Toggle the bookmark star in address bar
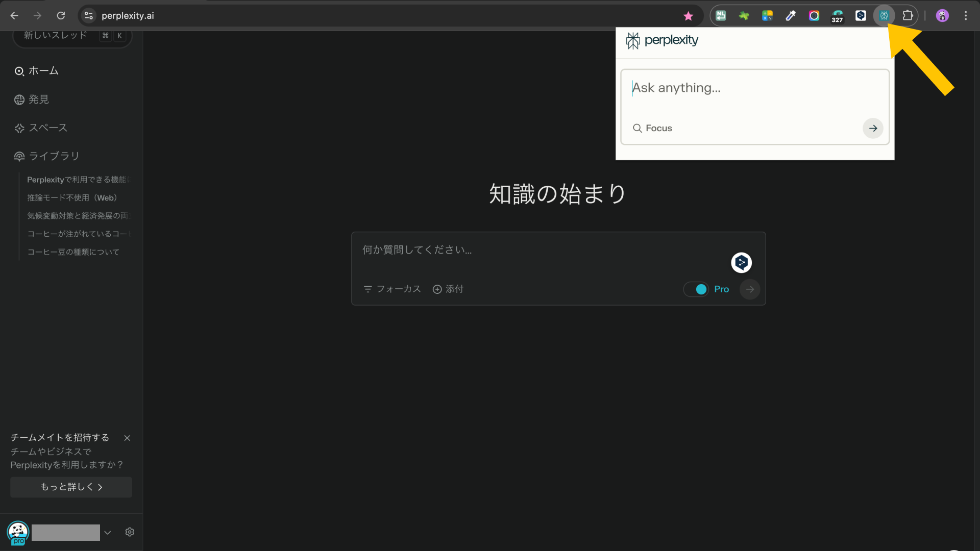The height and width of the screenshot is (551, 980). (x=689, y=16)
